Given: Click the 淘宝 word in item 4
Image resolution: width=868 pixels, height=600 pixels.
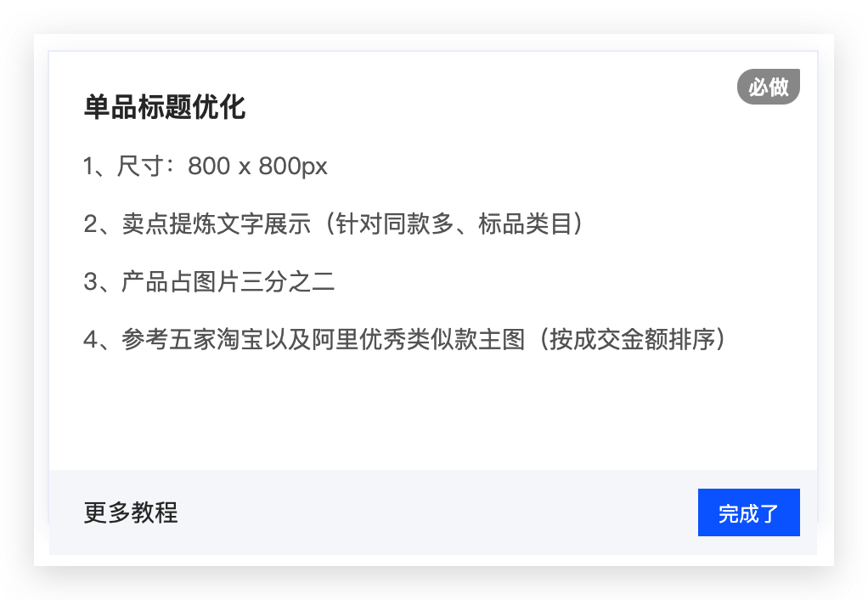Looking at the screenshot, I should [240, 339].
